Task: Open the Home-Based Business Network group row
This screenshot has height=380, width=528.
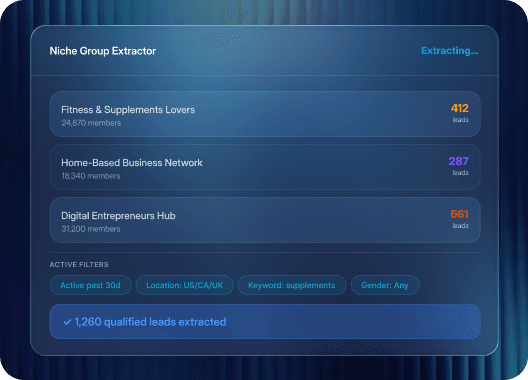Action: click(x=265, y=167)
